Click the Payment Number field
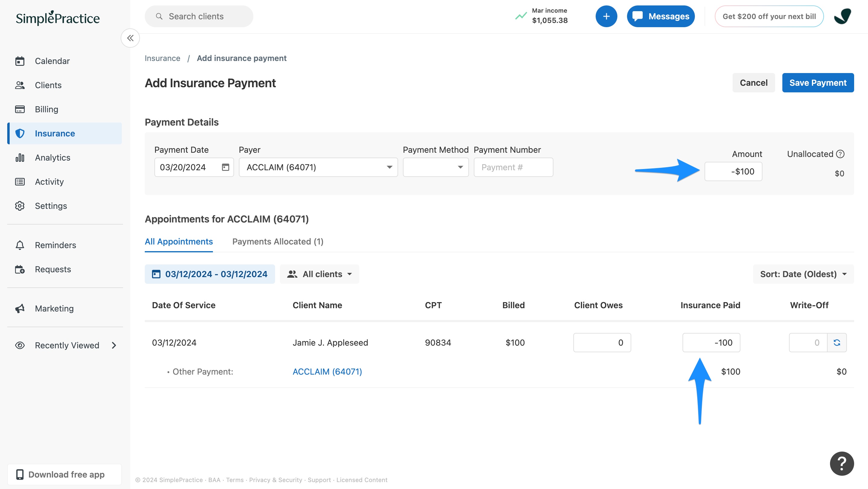Screen dimensions: 868x489 [513, 167]
